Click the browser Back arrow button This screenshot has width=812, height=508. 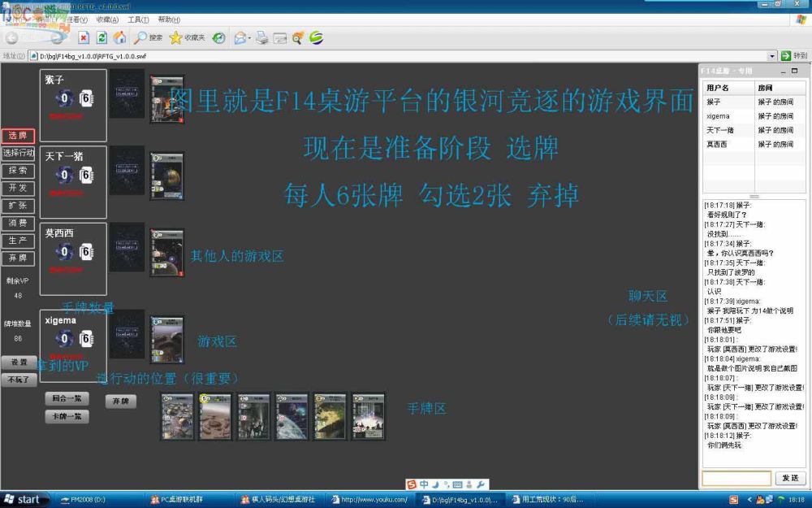11,38
